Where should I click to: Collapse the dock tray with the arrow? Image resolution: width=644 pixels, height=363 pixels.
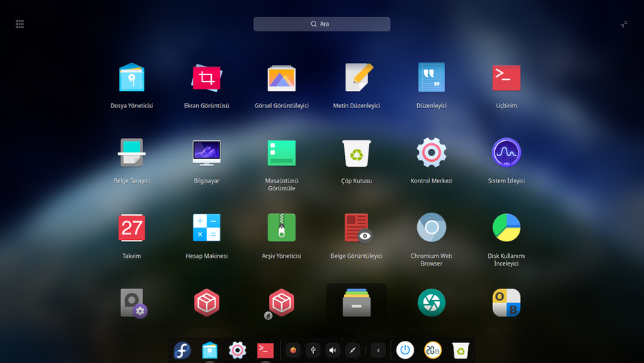(379, 350)
